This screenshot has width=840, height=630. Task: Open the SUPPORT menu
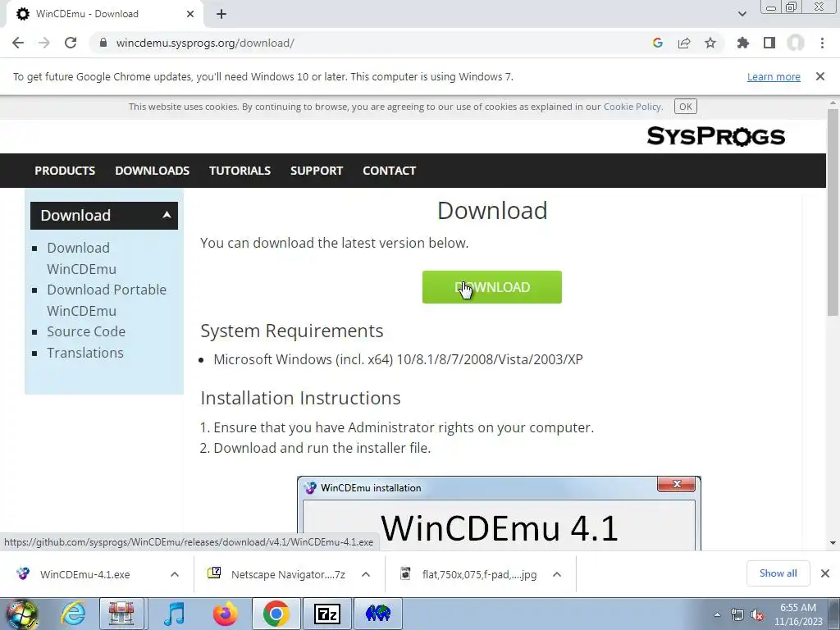[x=317, y=171]
